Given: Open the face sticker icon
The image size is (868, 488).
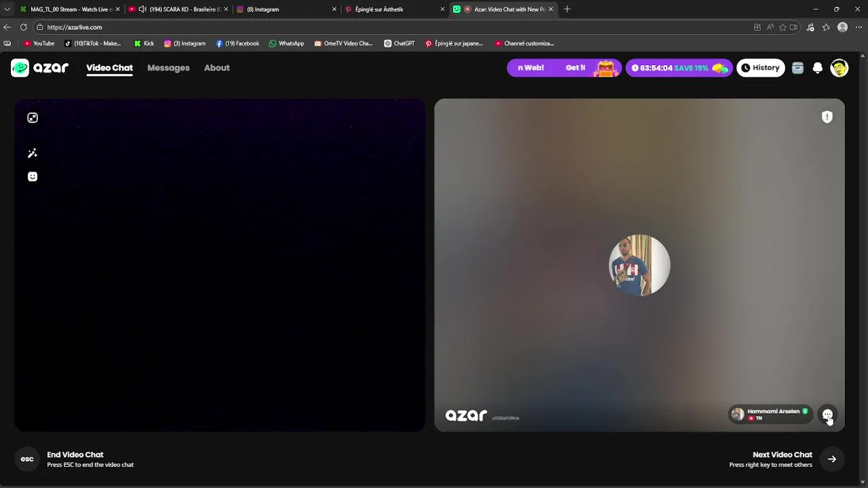Looking at the screenshot, I should point(33,176).
